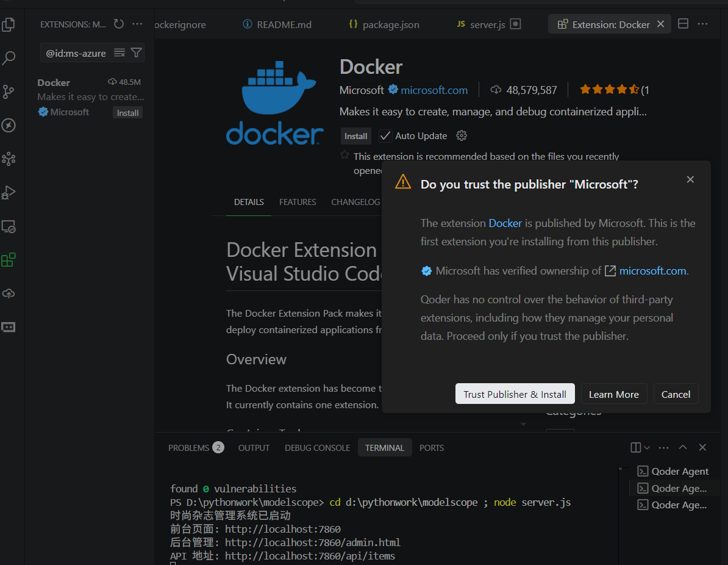The image size is (728, 565).
Task: Click the compass icon in activity bar
Action: point(9,126)
